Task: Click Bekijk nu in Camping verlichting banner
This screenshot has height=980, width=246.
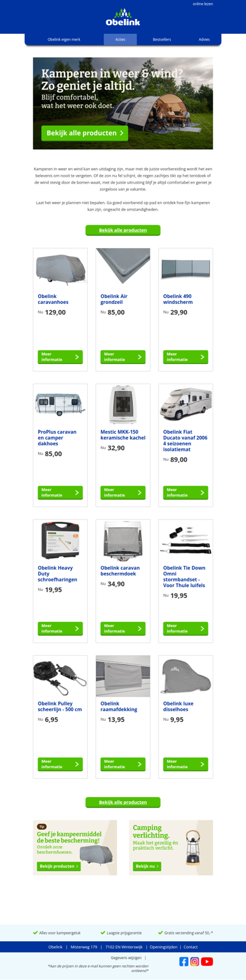Action: click(x=147, y=866)
